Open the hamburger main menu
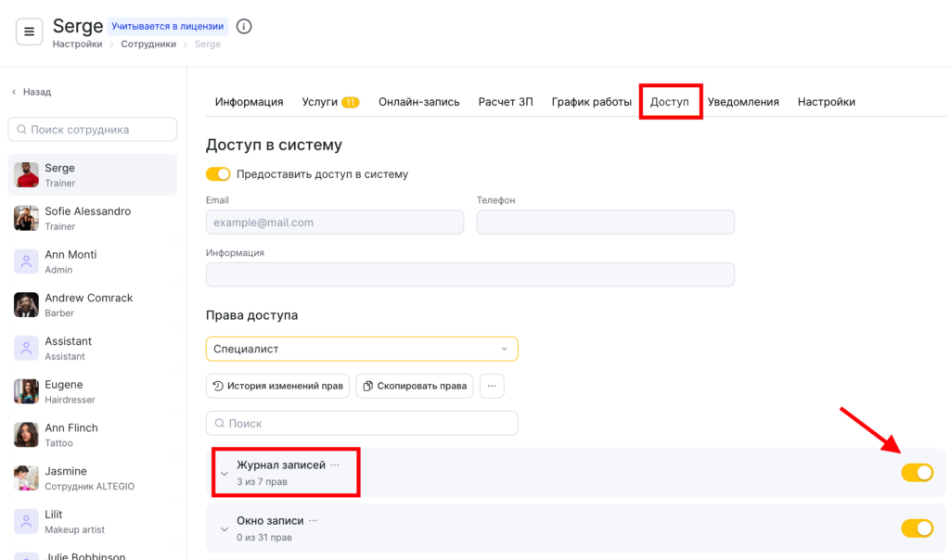 click(x=29, y=32)
